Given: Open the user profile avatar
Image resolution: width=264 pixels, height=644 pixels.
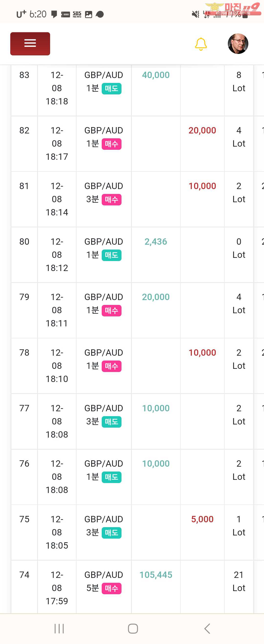Looking at the screenshot, I should click(x=238, y=44).
